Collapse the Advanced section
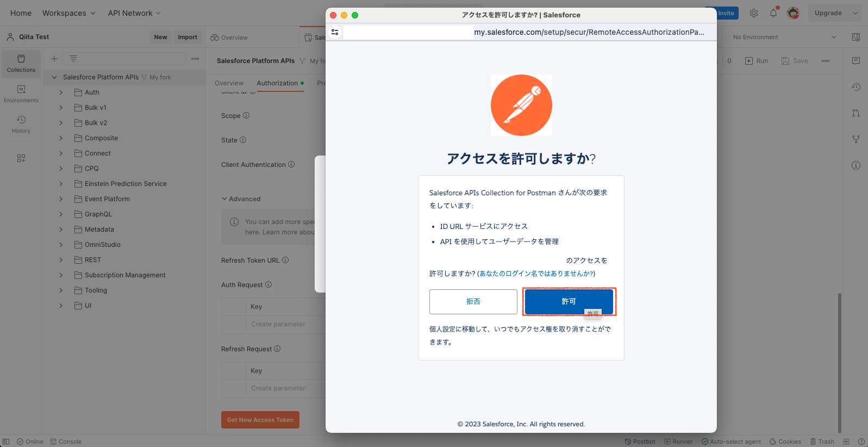 [x=241, y=199]
